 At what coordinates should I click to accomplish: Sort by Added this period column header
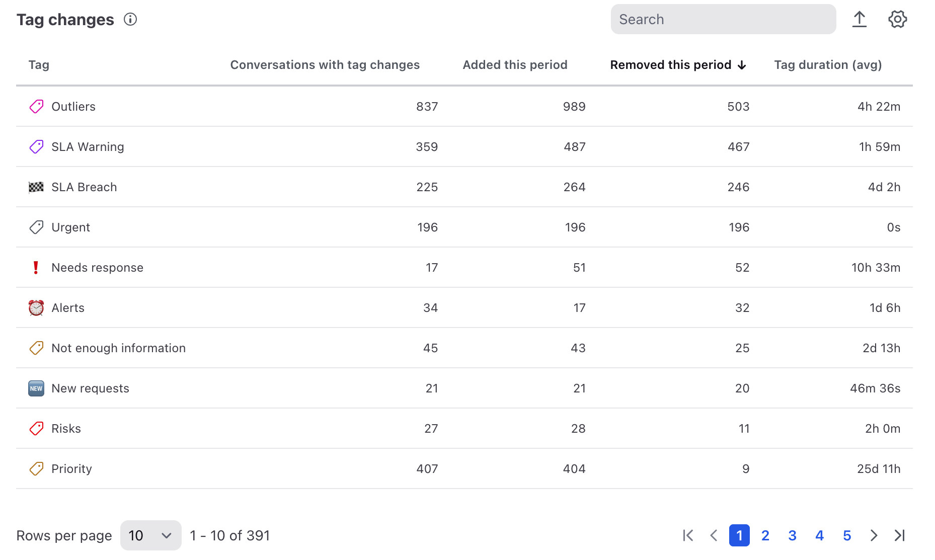515,65
